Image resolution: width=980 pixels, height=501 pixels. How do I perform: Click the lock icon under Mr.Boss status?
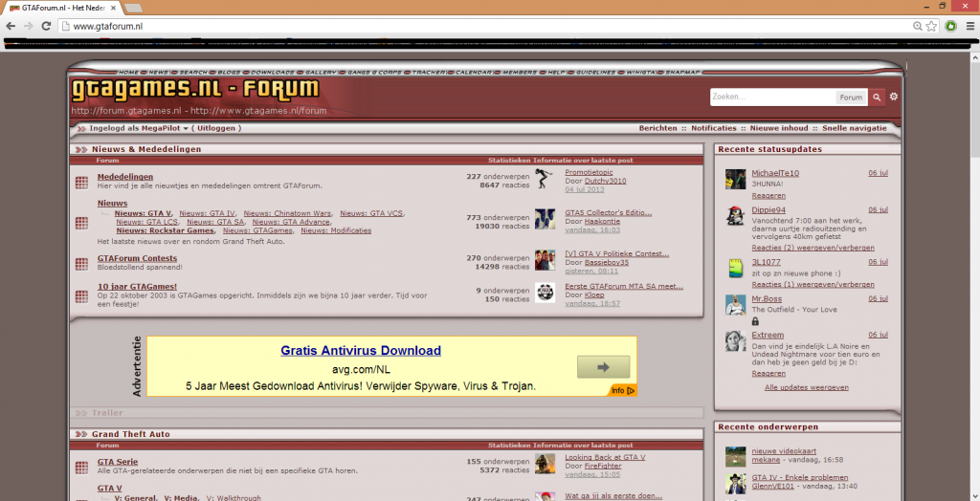pos(755,321)
